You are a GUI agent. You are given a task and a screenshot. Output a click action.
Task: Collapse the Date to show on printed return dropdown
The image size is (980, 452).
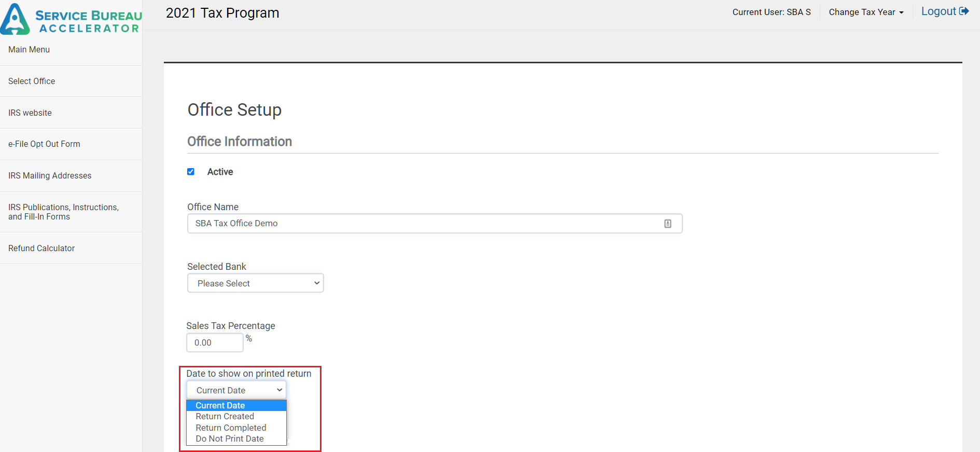coord(236,390)
